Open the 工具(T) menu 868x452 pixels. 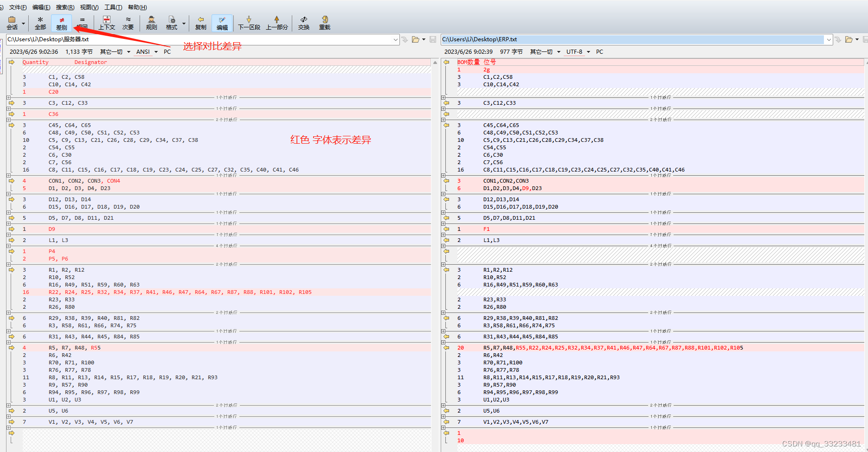coord(113,7)
